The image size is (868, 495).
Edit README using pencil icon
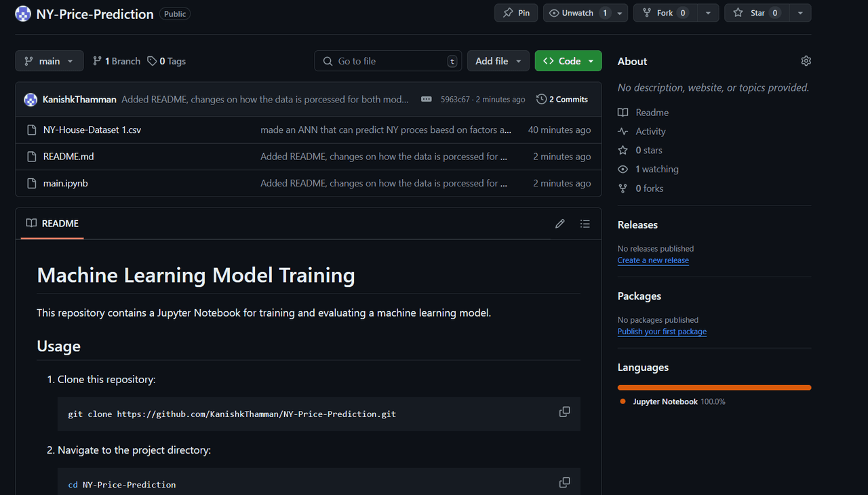click(x=560, y=224)
